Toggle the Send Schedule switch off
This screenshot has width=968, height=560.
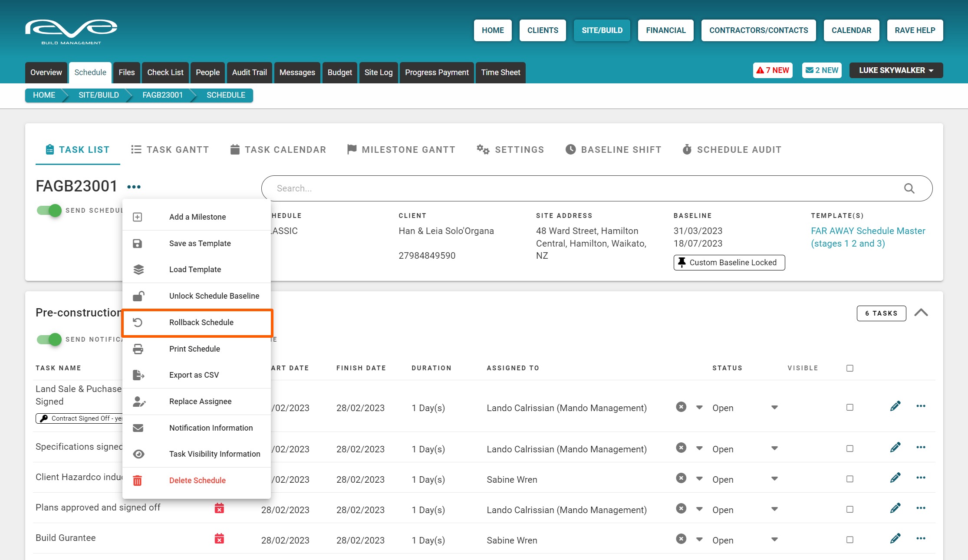click(x=49, y=211)
